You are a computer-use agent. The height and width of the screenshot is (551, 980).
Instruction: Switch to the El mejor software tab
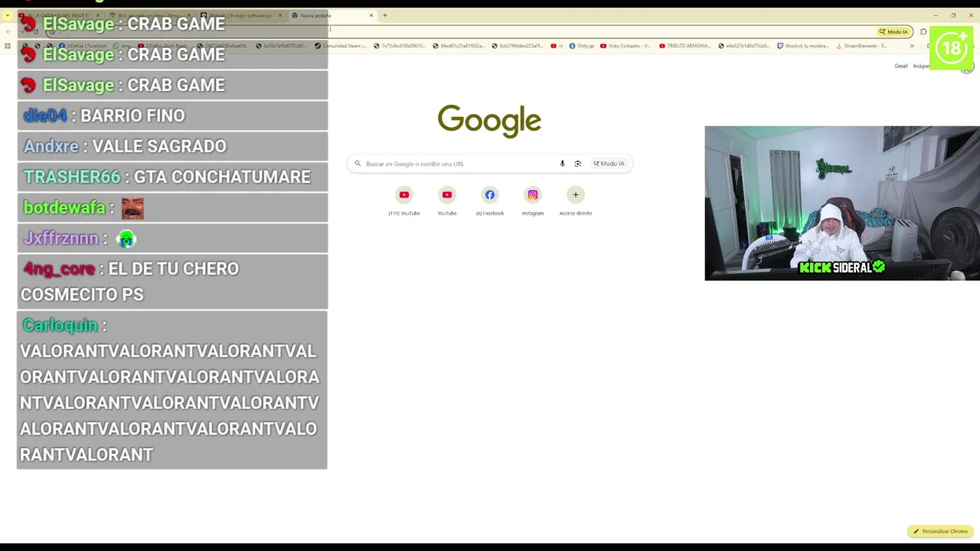tap(242, 15)
